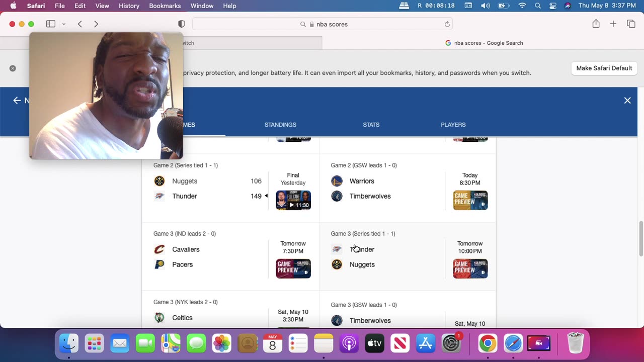Open Spotlight search icon in menu bar

[538, 6]
